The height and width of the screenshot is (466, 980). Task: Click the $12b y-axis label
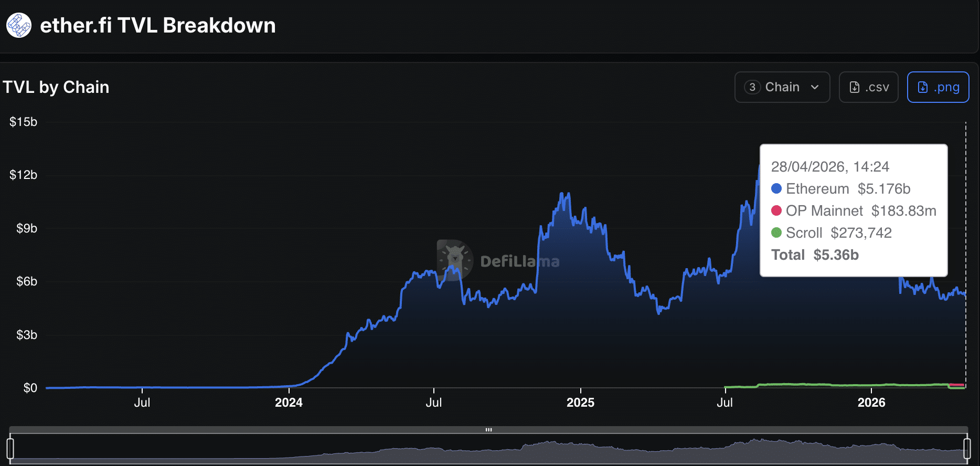click(x=24, y=175)
